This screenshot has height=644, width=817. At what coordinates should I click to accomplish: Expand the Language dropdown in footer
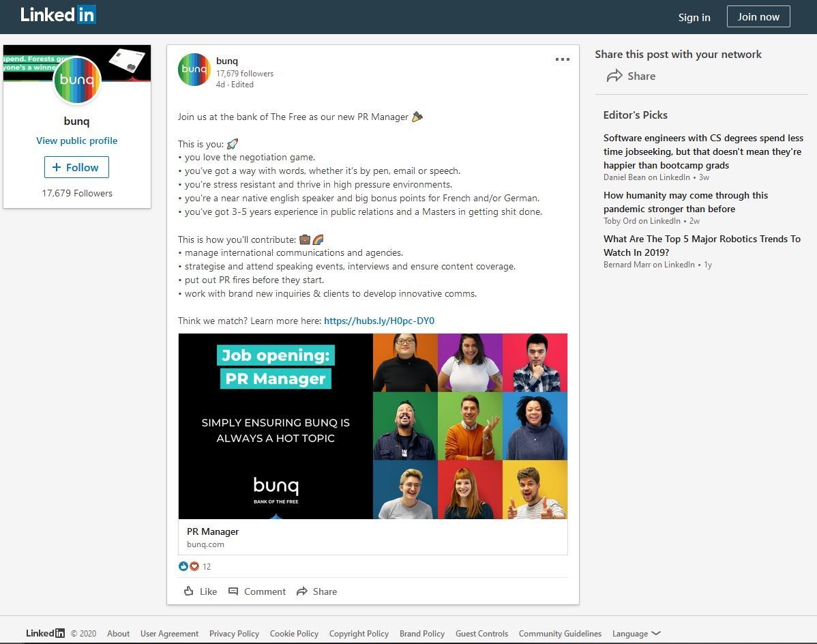click(x=636, y=634)
